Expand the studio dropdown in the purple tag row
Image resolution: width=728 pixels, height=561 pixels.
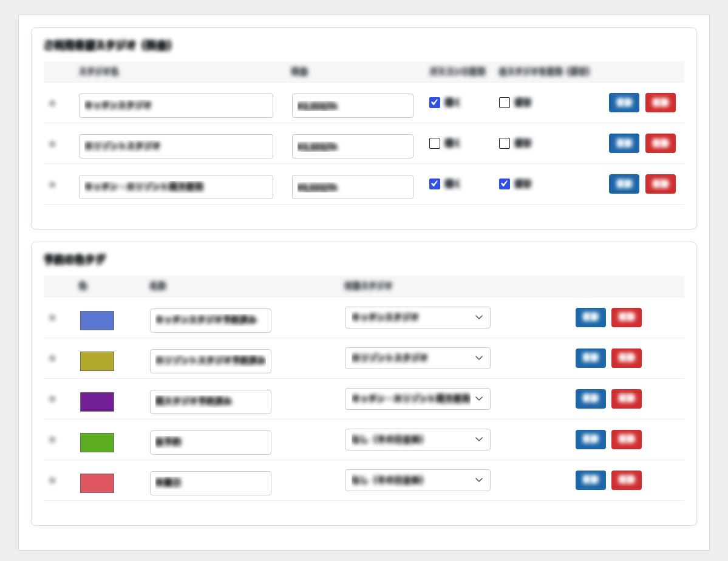[417, 399]
